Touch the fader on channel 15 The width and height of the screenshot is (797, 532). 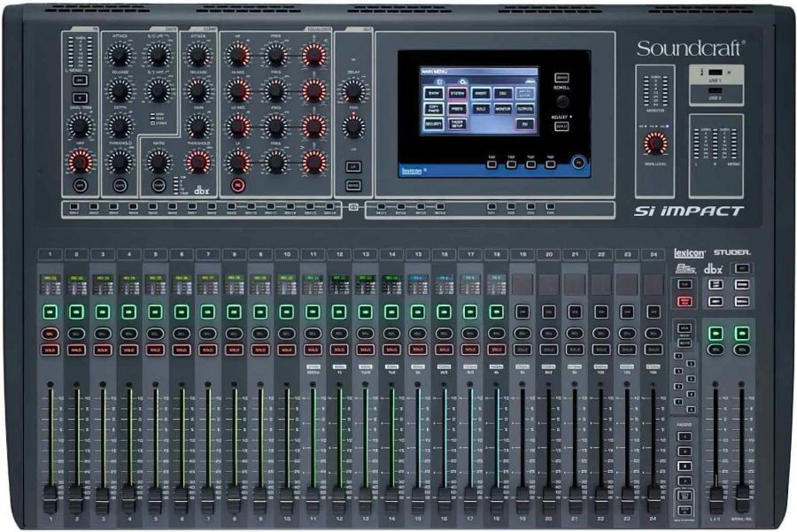[x=418, y=498]
